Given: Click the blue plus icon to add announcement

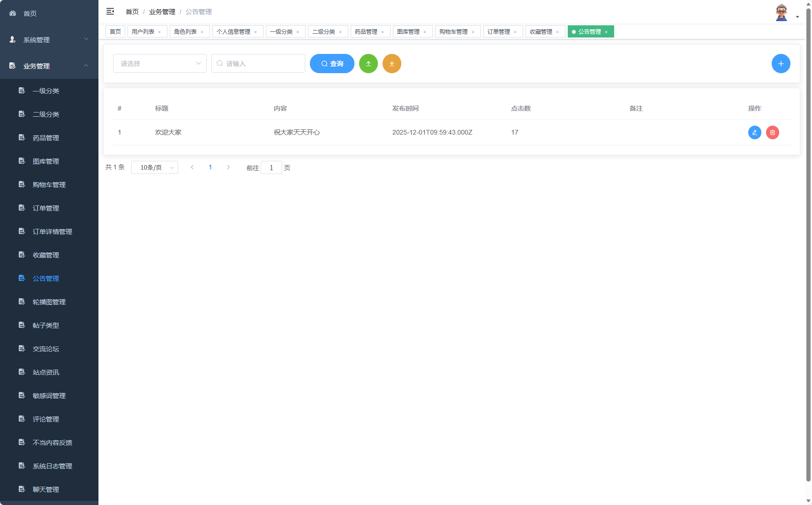Looking at the screenshot, I should [x=781, y=63].
